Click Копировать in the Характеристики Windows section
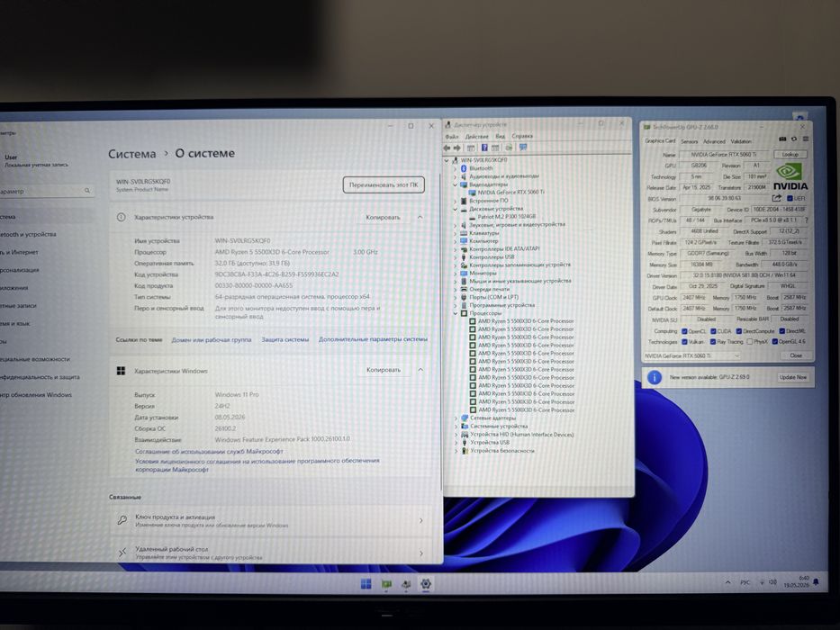 (383, 370)
